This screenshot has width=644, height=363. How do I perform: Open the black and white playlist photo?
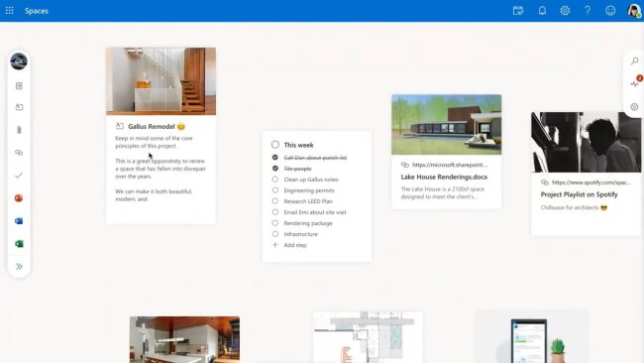587,142
